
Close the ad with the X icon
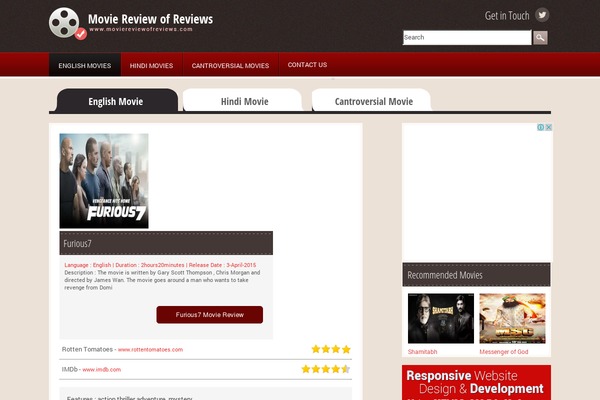(x=548, y=127)
